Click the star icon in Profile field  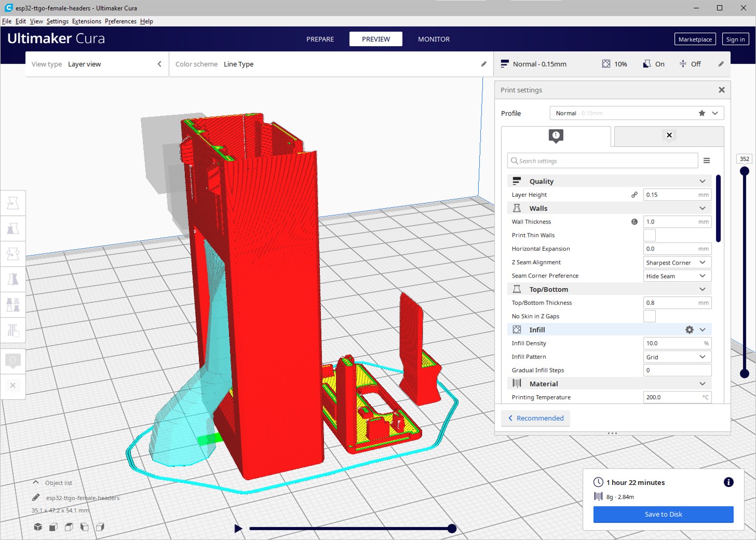point(702,113)
